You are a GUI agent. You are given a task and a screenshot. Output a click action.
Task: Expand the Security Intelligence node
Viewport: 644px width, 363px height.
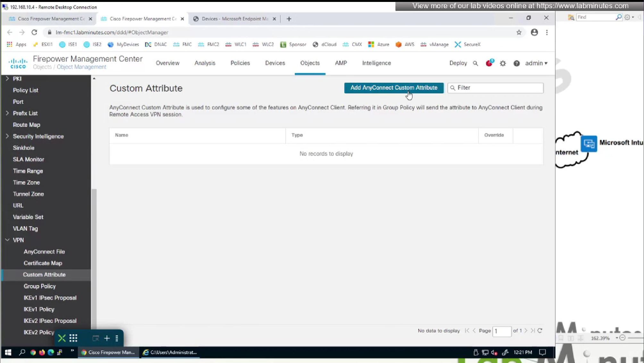click(7, 136)
